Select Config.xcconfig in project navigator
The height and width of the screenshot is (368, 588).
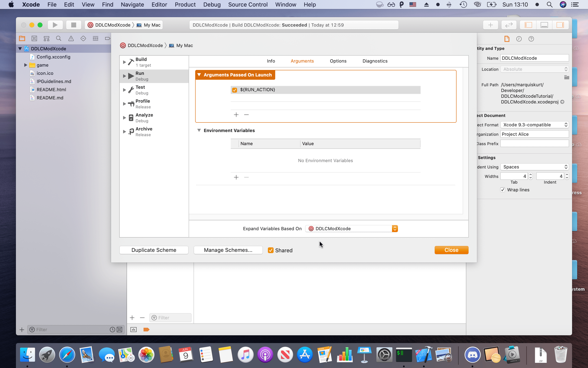click(x=53, y=57)
